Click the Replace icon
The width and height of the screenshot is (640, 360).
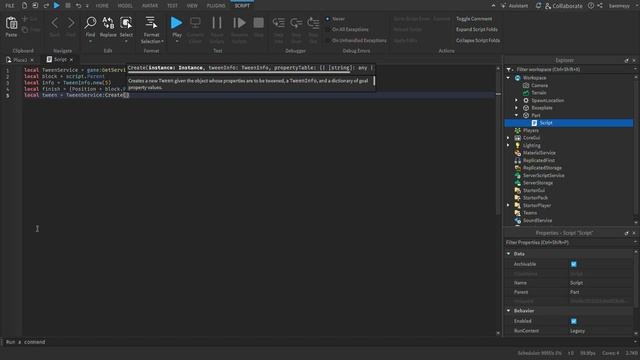pyautogui.click(x=108, y=23)
